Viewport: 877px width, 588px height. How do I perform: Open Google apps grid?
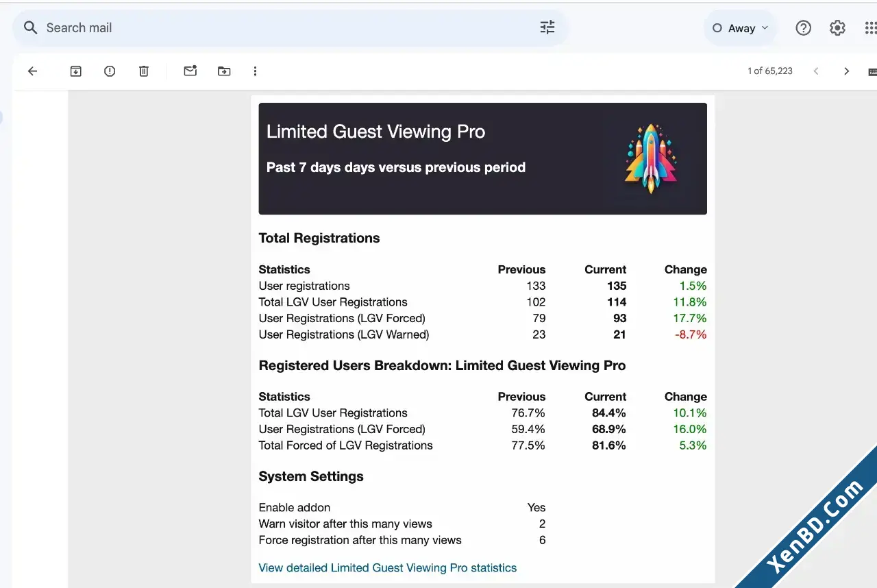[870, 28]
